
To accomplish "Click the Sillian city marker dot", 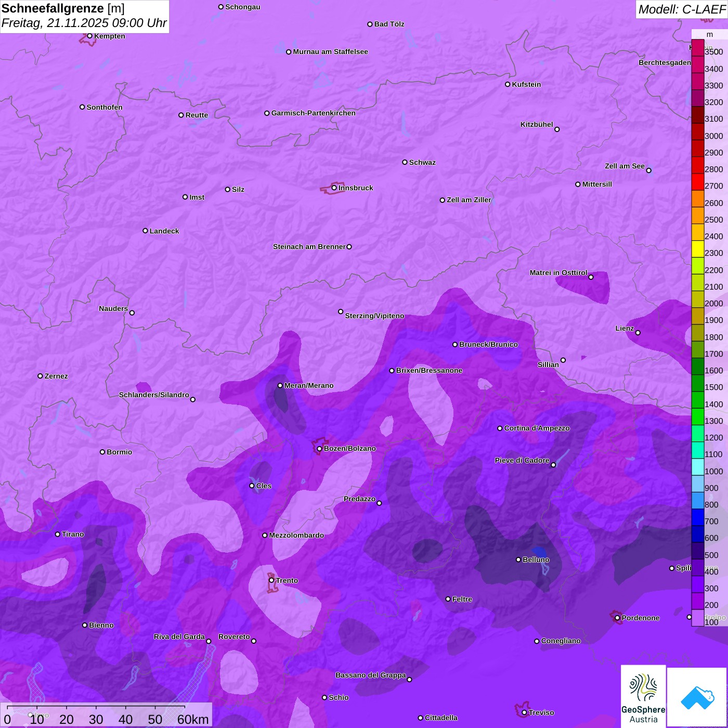I will (563, 360).
